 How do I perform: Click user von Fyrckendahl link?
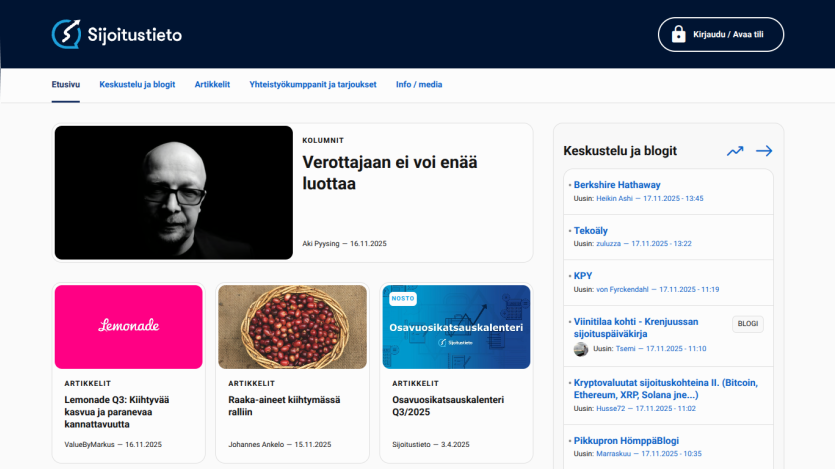622,290
